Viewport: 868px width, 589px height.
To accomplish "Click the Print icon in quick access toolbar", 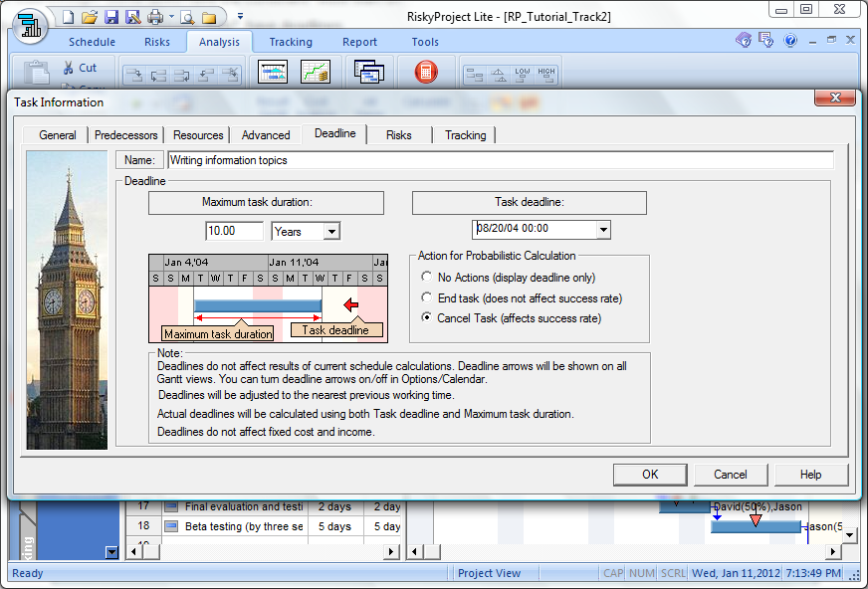I will [x=155, y=17].
